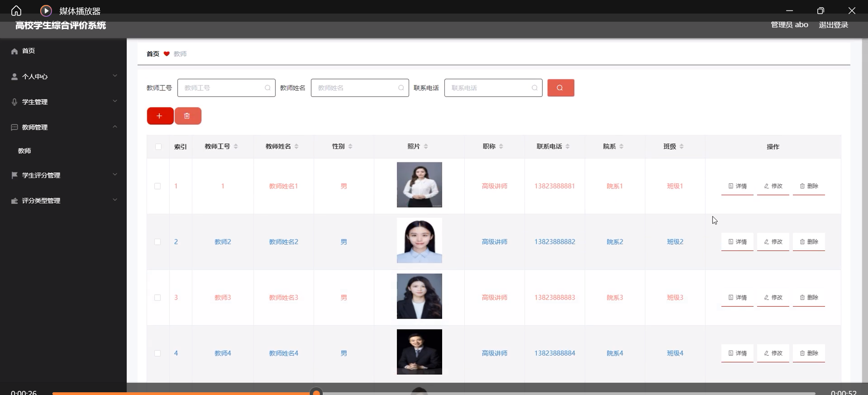Click 首页 breadcrumb link
The width and height of the screenshot is (868, 395).
[153, 54]
